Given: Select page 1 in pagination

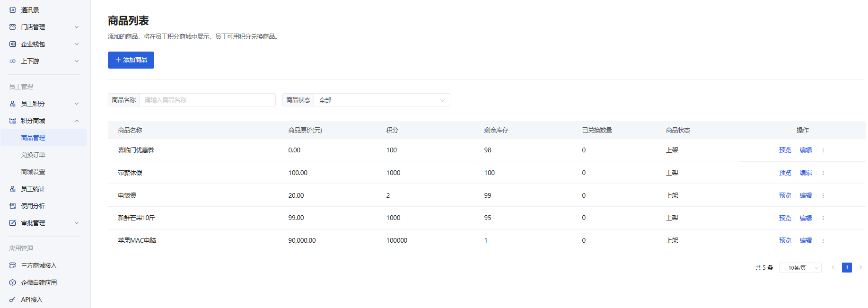Looking at the screenshot, I should click(847, 267).
